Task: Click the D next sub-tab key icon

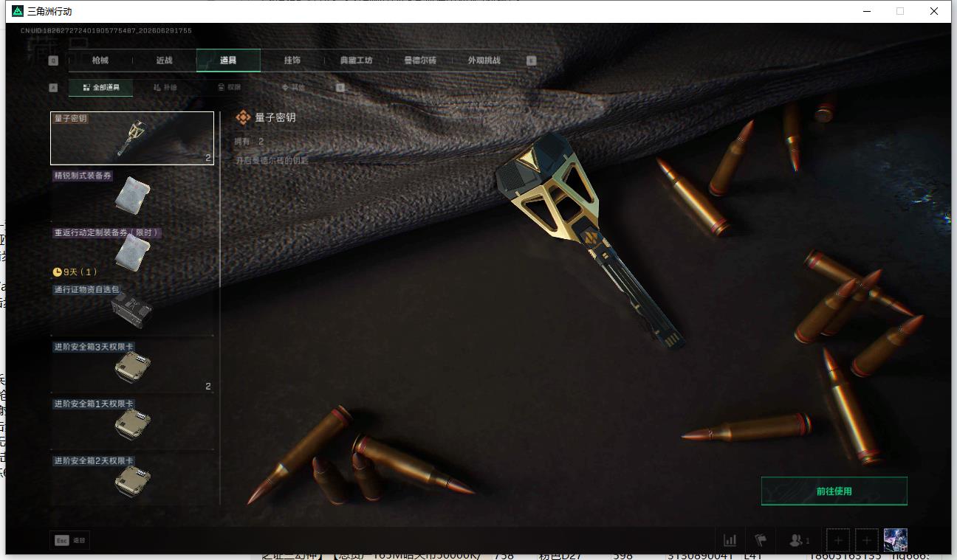Action: [x=340, y=87]
